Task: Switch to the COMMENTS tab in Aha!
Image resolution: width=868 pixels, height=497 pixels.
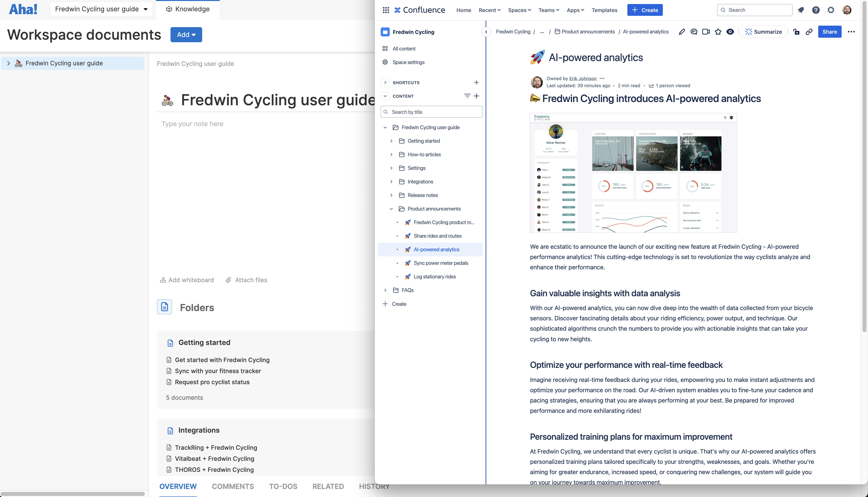Action: point(233,486)
